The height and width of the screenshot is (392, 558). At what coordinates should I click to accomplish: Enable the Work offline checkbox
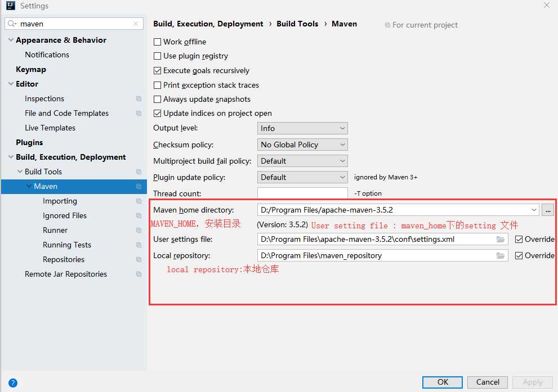pyautogui.click(x=158, y=42)
